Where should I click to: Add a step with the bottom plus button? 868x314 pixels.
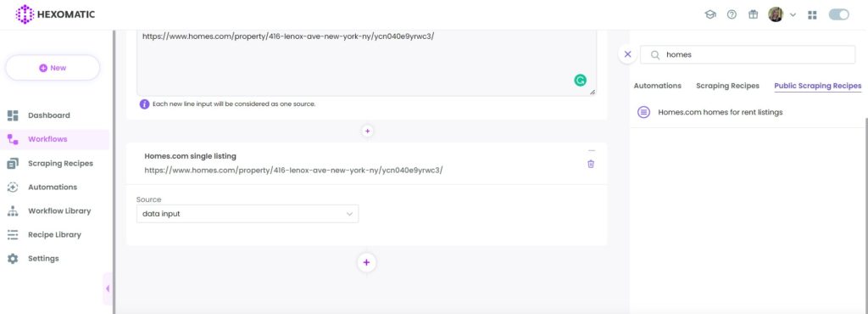(366, 262)
